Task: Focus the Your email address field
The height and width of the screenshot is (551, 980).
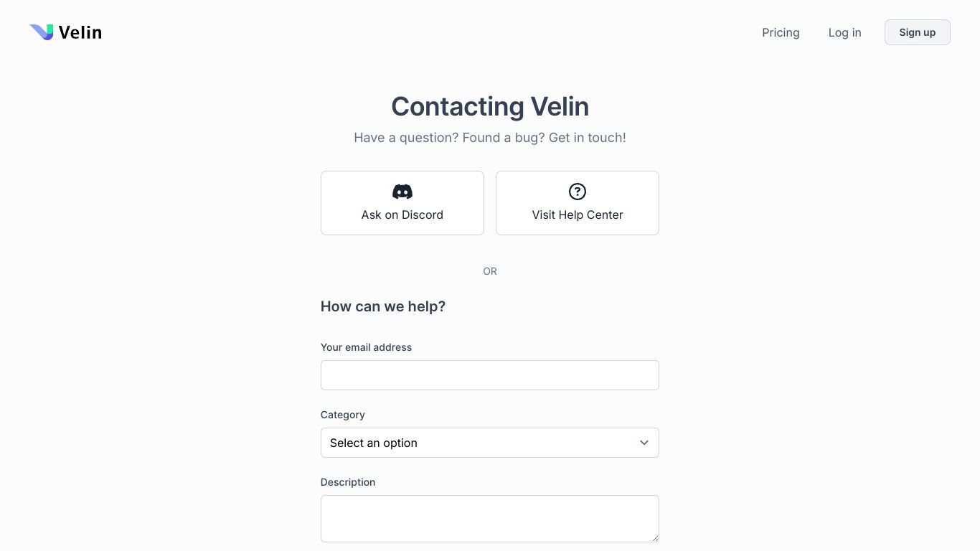Action: [x=490, y=375]
